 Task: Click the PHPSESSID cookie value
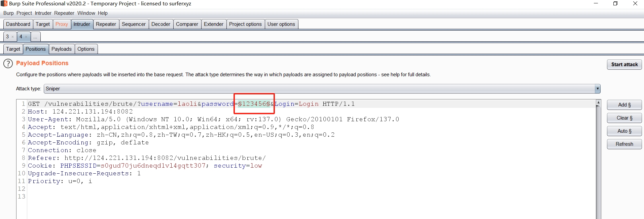point(153,166)
